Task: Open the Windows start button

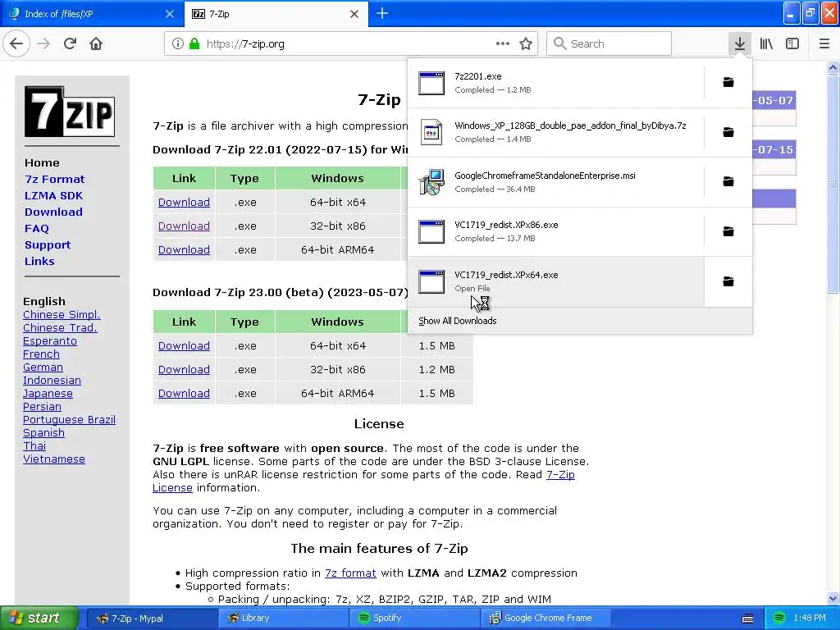Action: point(39,618)
